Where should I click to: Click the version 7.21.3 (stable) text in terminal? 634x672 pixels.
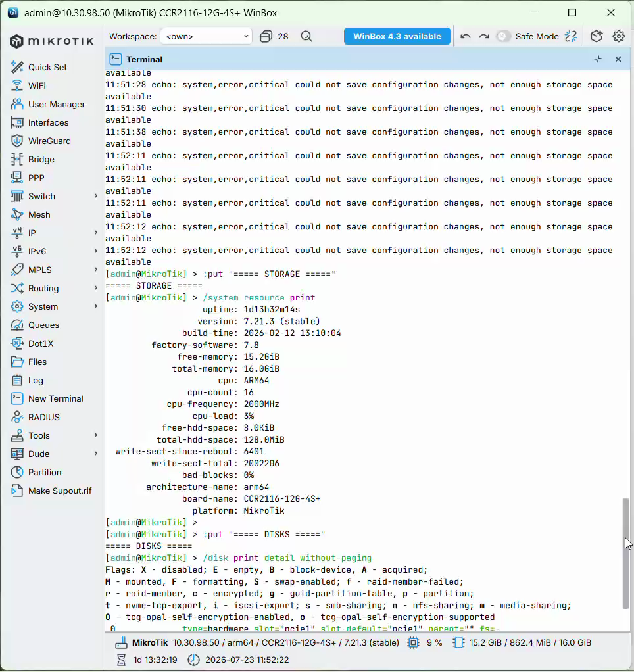[x=281, y=322]
